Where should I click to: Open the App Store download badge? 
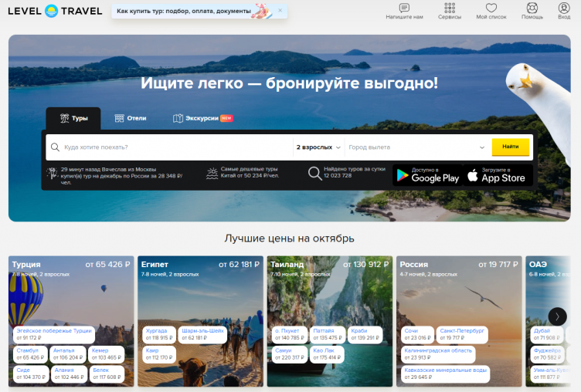[x=498, y=175]
